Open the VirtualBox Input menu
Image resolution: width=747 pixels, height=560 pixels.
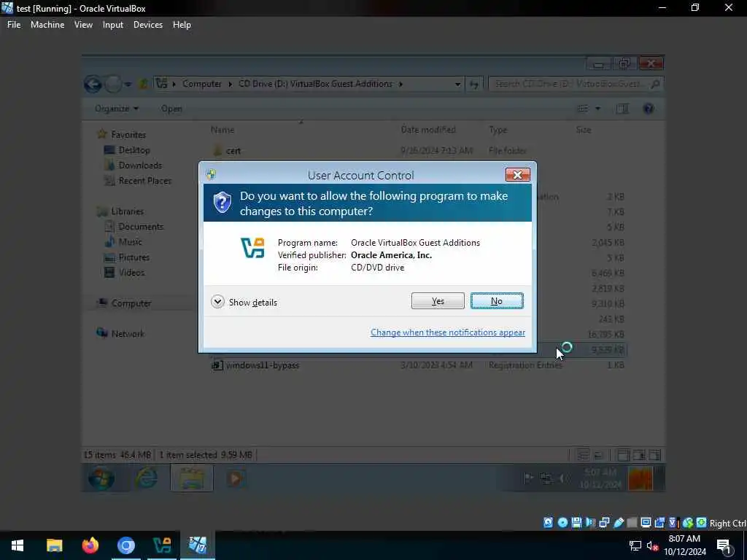113,25
